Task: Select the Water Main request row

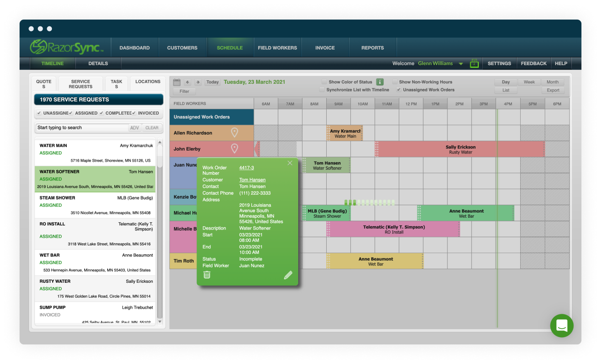Action: [x=95, y=153]
